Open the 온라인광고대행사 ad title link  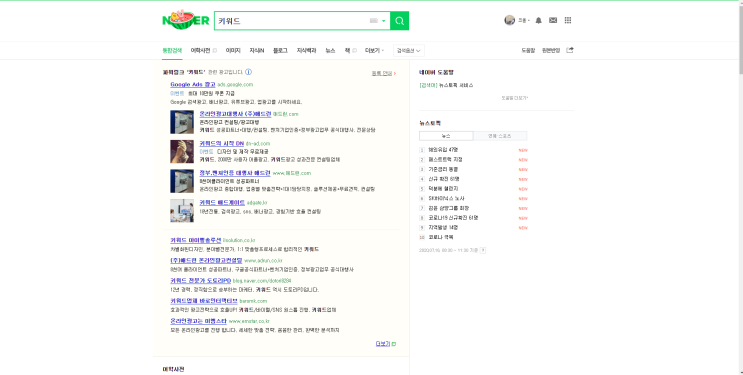[x=235, y=114]
